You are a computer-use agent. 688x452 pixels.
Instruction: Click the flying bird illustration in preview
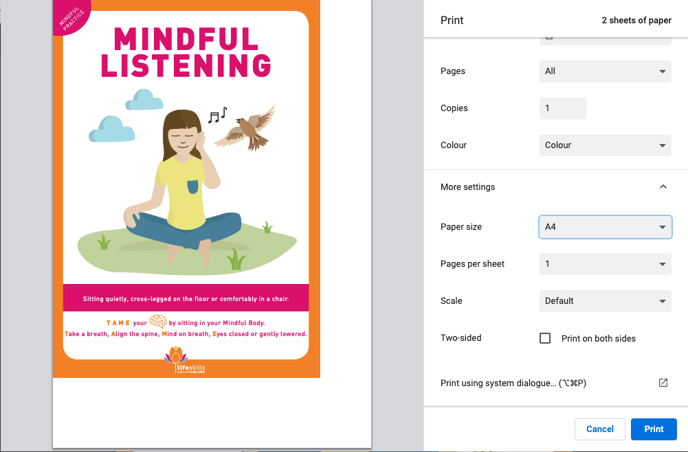coord(246,129)
